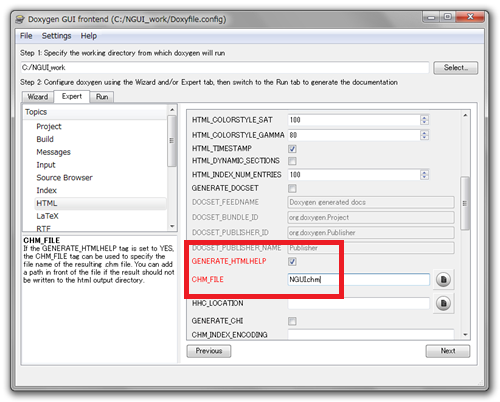500x402 pixels.
Task: Click the HTML_COLORSTYLE_GAMMA value field
Action: click(x=354, y=135)
